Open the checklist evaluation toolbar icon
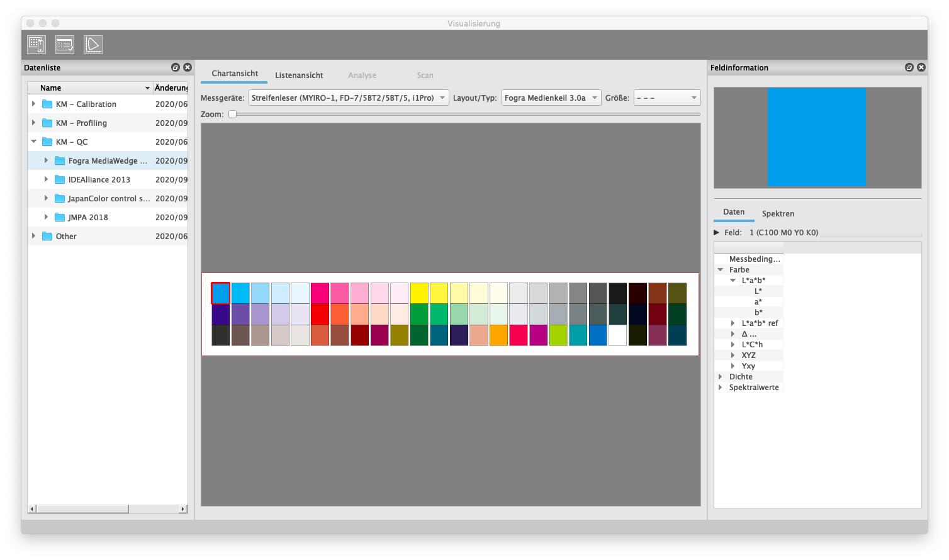This screenshot has width=949, height=560. pyautogui.click(x=65, y=45)
